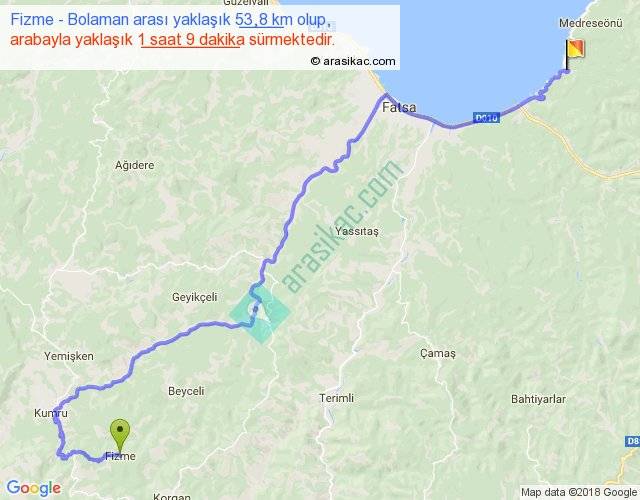Image resolution: width=640 pixels, height=500 pixels.
Task: Select the Fatsa city label
Action: 399,107
